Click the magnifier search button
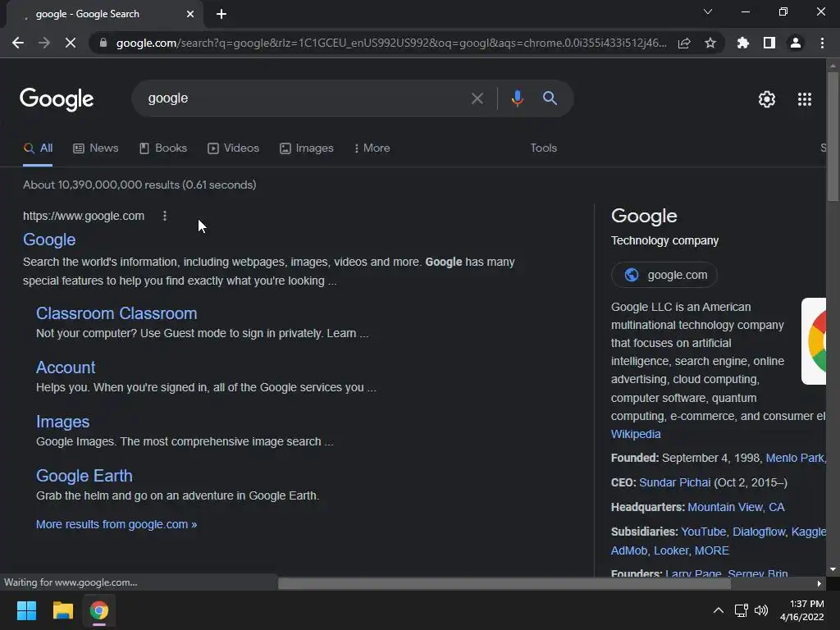 click(x=550, y=98)
